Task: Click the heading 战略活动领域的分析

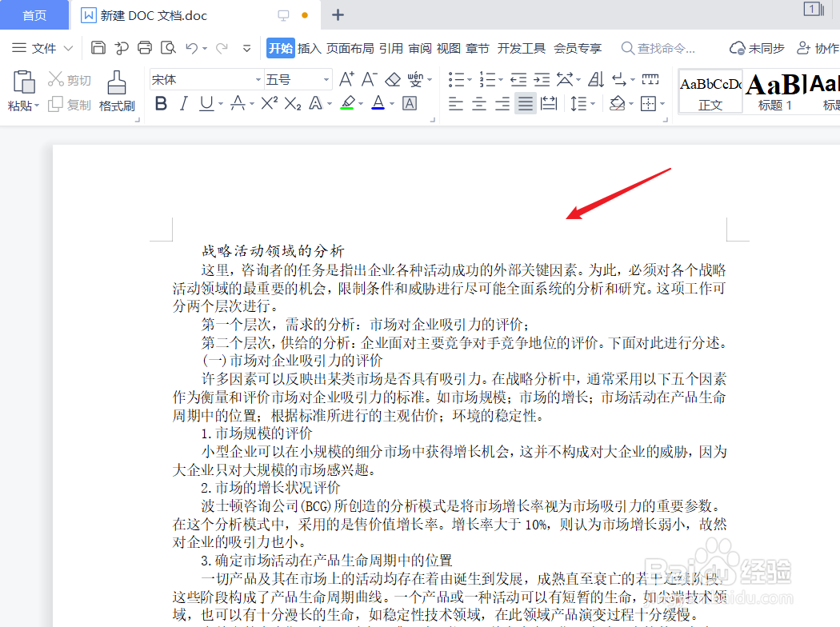Action: click(273, 250)
